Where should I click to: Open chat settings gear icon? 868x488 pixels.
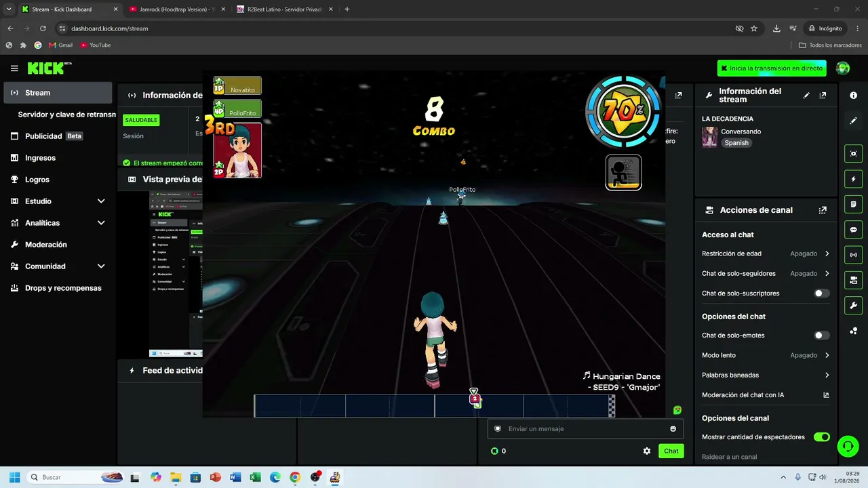coord(647,451)
